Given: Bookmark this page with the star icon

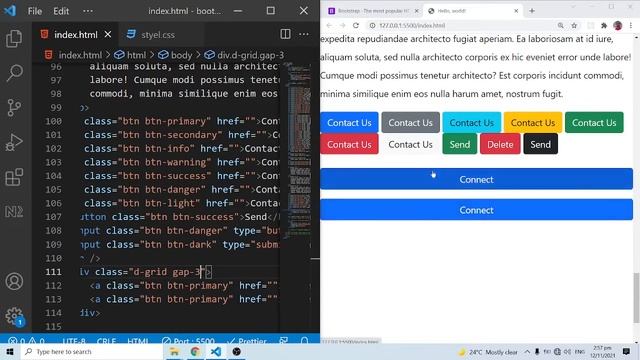Looking at the screenshot, I should tap(574, 25).
